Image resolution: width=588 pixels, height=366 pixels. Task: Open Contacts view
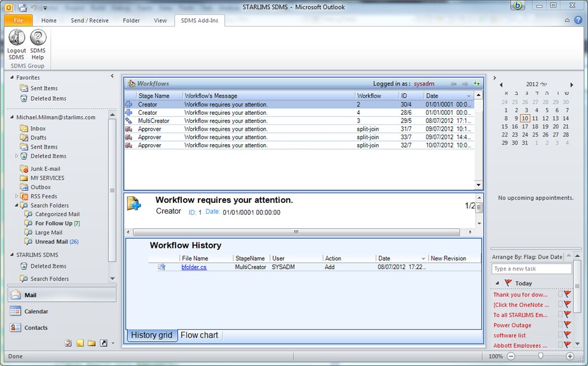coord(62,327)
